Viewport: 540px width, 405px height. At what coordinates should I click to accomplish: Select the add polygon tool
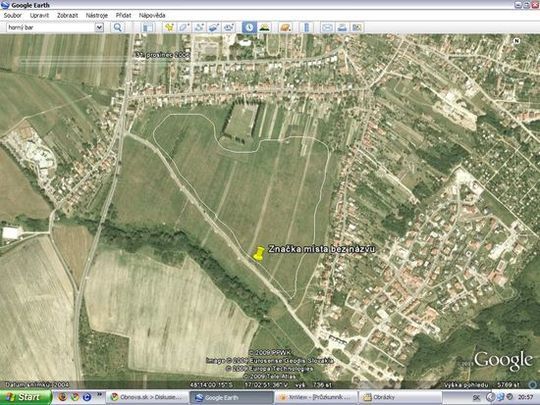[x=184, y=28]
